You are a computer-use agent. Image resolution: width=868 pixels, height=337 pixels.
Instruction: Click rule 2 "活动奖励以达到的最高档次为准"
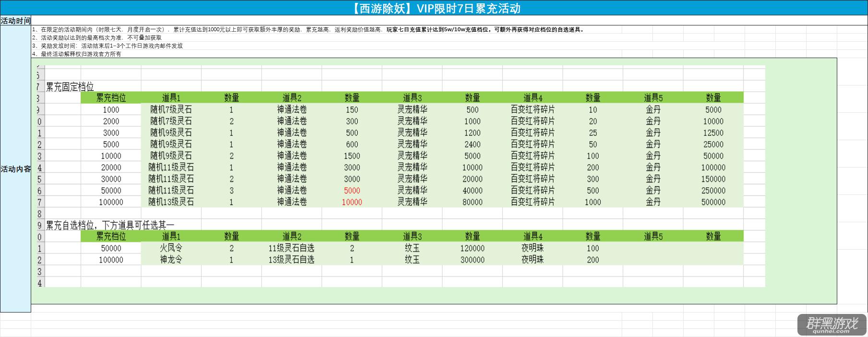coord(97,37)
